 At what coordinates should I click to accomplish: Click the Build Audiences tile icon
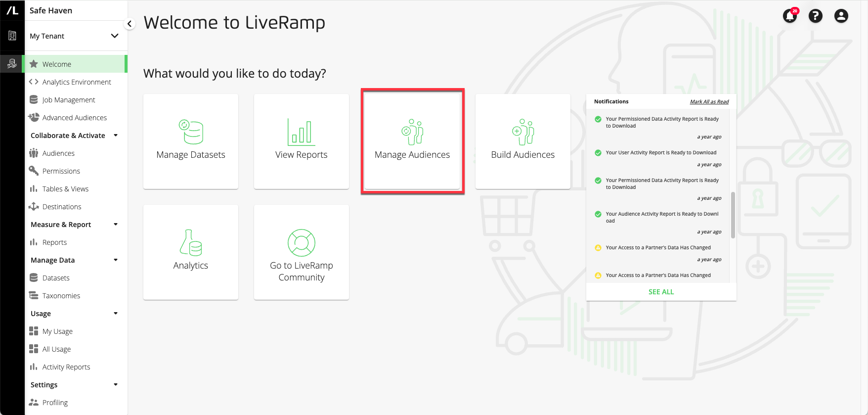[523, 132]
